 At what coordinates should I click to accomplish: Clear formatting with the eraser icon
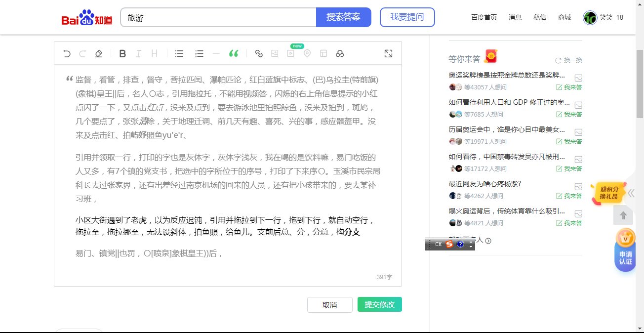98,53
